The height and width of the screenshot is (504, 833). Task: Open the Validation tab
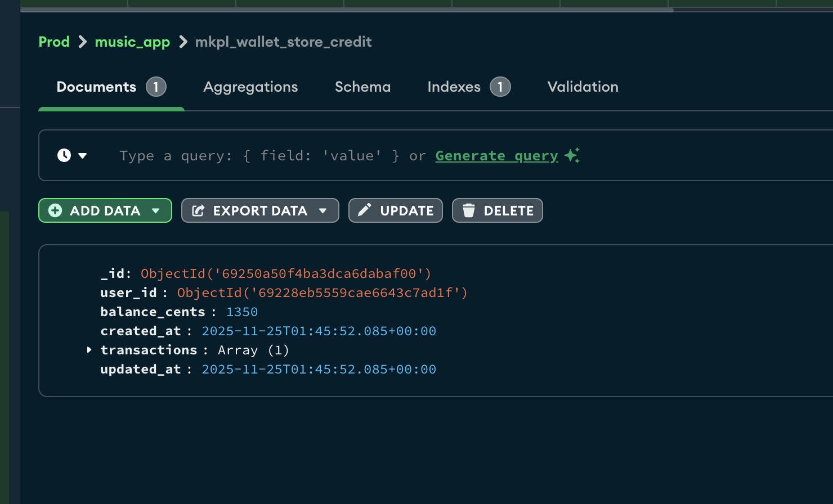click(583, 87)
